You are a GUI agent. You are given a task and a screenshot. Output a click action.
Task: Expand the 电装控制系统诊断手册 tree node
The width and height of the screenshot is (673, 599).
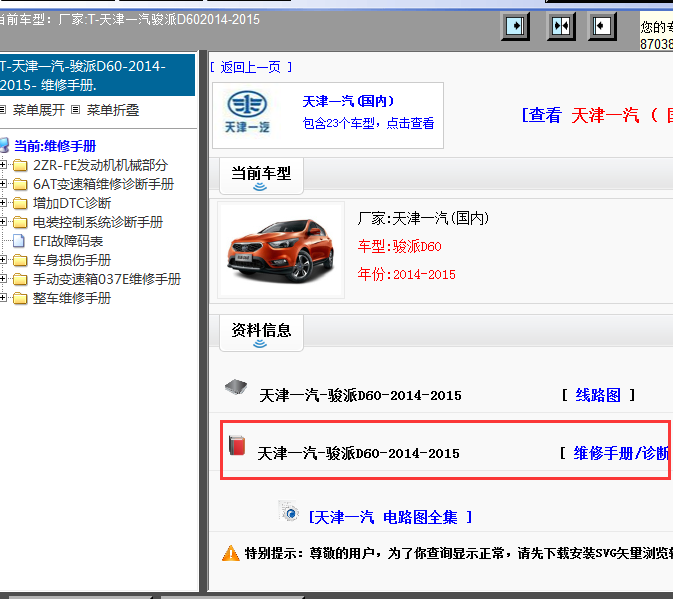[x=3, y=221]
